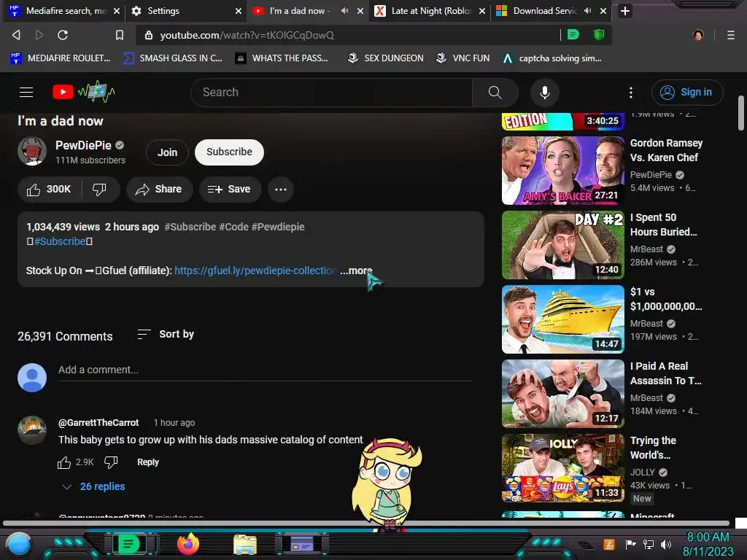The image size is (747, 560).
Task: Click the #Subscribe hashtag link
Action: click(x=60, y=241)
